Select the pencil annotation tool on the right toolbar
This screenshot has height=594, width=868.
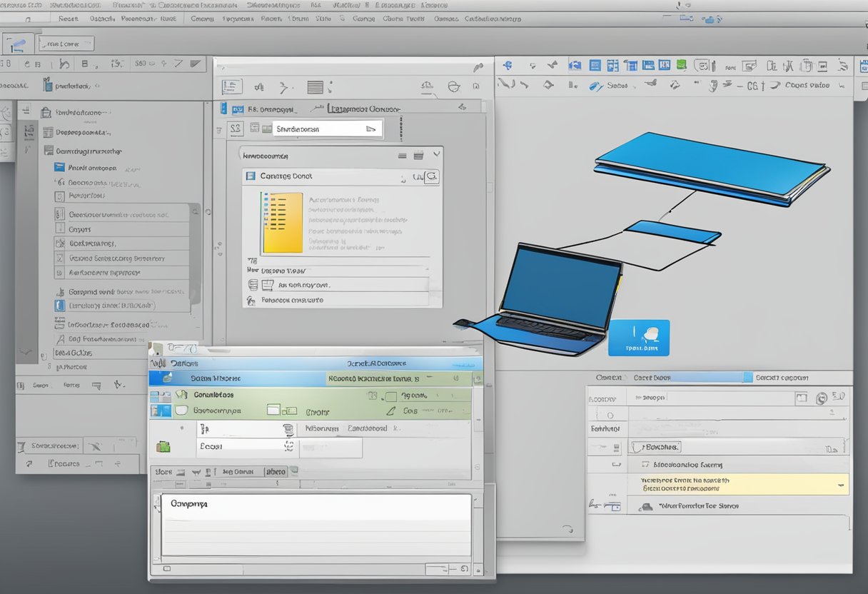594,85
